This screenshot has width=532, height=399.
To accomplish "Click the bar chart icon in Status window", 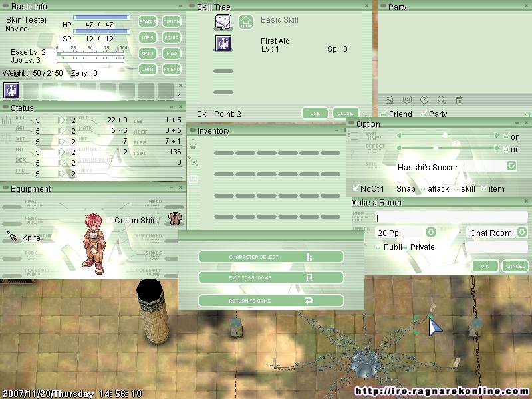I will (7, 120).
